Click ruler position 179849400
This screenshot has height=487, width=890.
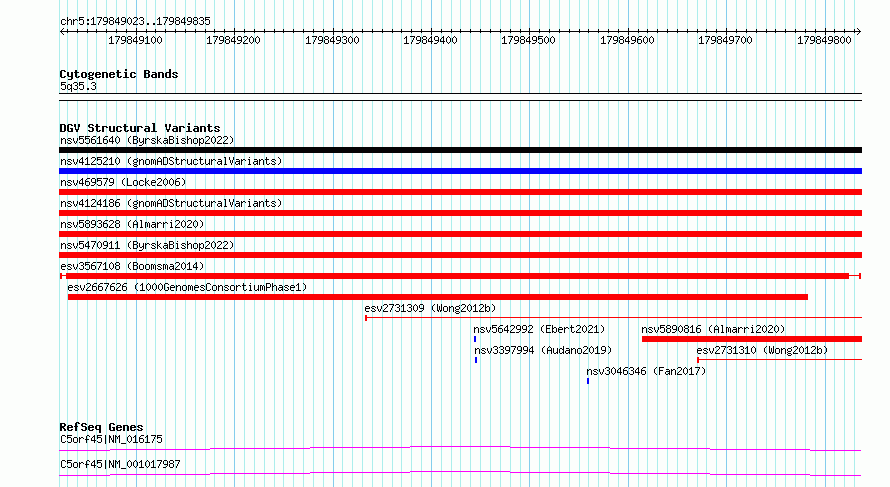(430, 40)
